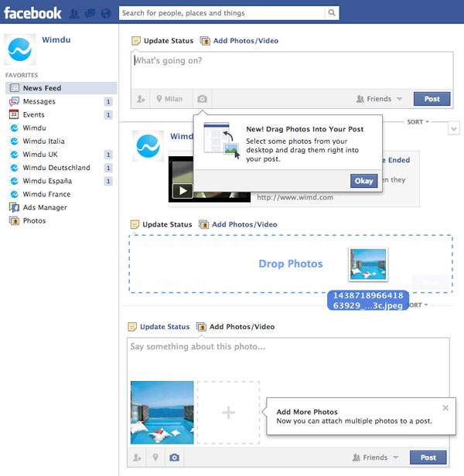464x476 pixels.
Task: Click the Wimdu España count badge
Action: [108, 182]
